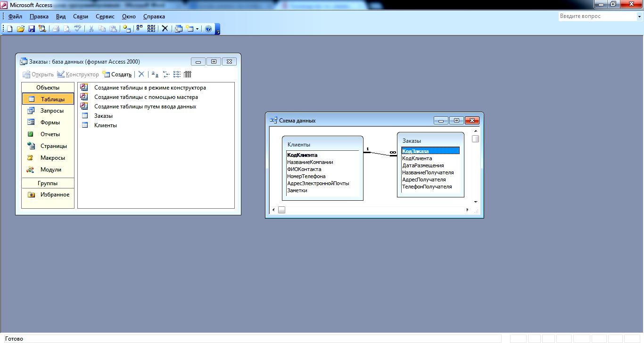Click the New Object table icon
644x343 pixels.
click(190, 29)
